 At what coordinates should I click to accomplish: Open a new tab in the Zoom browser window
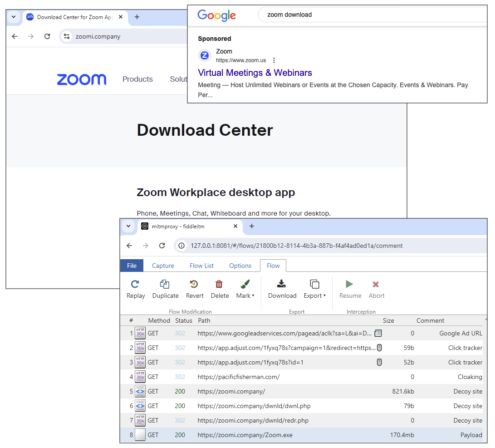coord(137,17)
